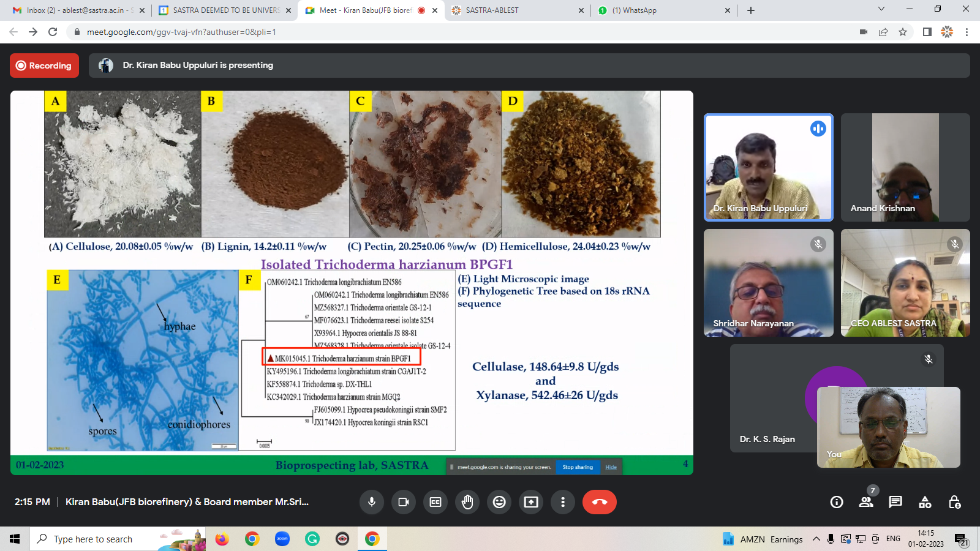Open the chat with everyone panel
The width and height of the screenshot is (980, 551).
(895, 502)
